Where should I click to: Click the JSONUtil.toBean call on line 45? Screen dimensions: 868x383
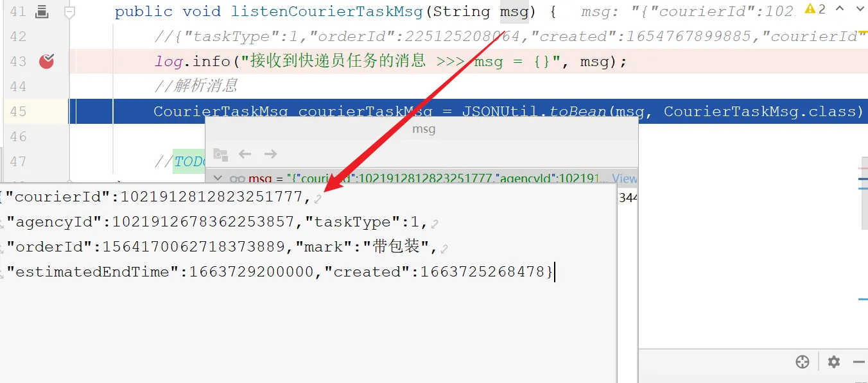coord(534,112)
